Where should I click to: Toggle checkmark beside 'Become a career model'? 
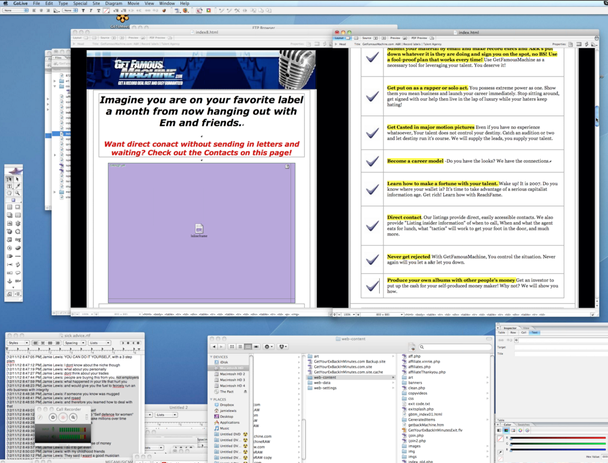click(371, 160)
